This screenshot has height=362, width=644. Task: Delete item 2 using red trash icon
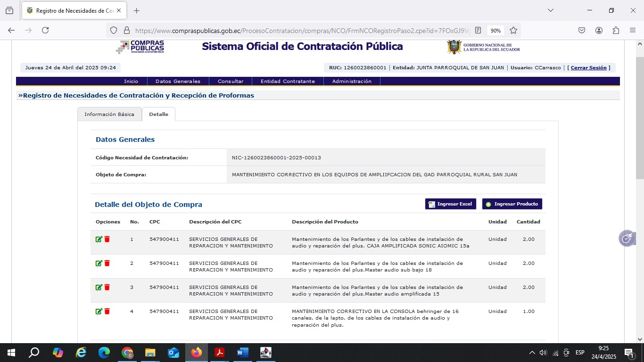(107, 263)
